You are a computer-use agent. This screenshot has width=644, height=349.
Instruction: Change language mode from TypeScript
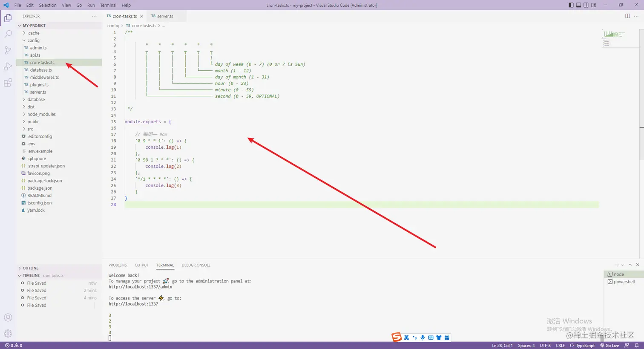tap(585, 346)
